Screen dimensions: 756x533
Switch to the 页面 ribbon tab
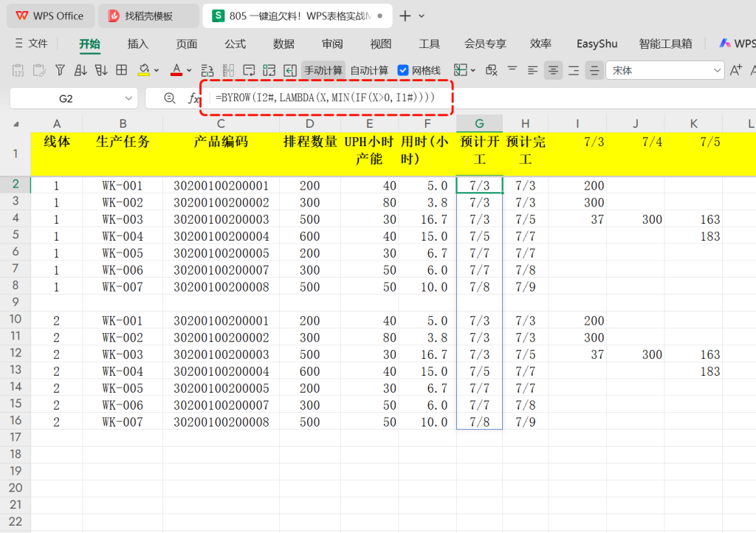tap(187, 44)
